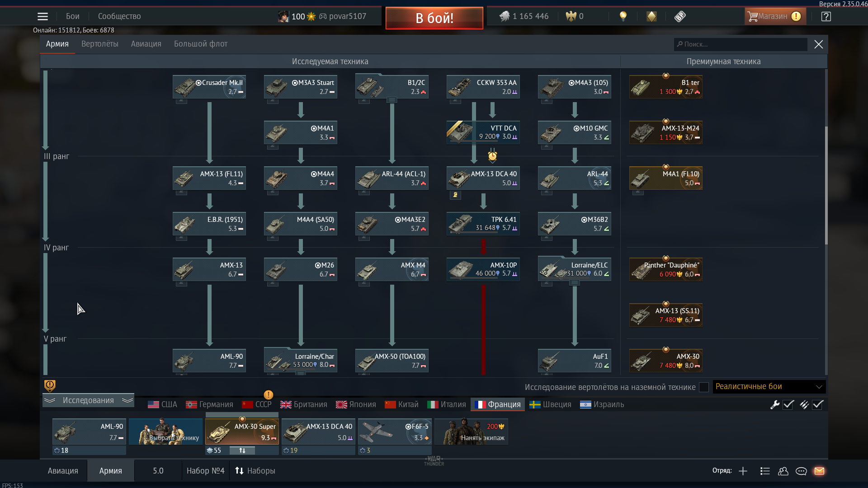Click the player avatar portrait

[283, 17]
